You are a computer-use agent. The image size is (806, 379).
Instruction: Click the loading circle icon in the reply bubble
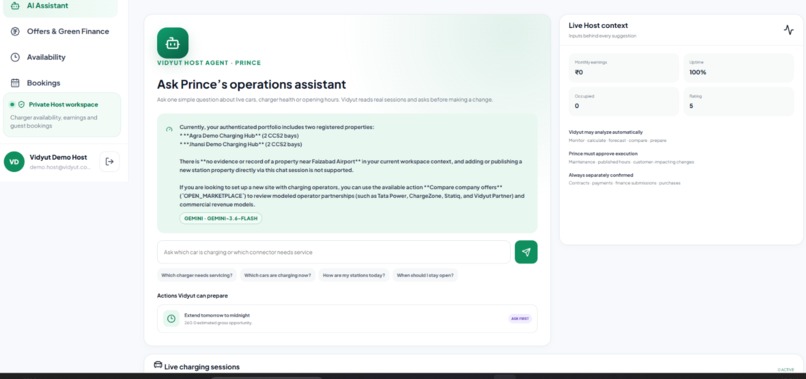[169, 130]
